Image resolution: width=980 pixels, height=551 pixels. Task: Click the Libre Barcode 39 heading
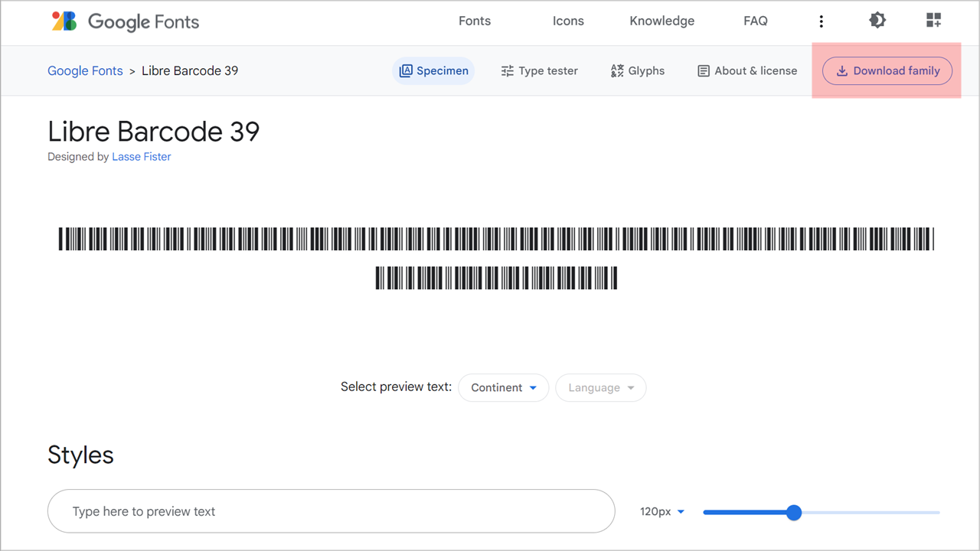pyautogui.click(x=154, y=132)
